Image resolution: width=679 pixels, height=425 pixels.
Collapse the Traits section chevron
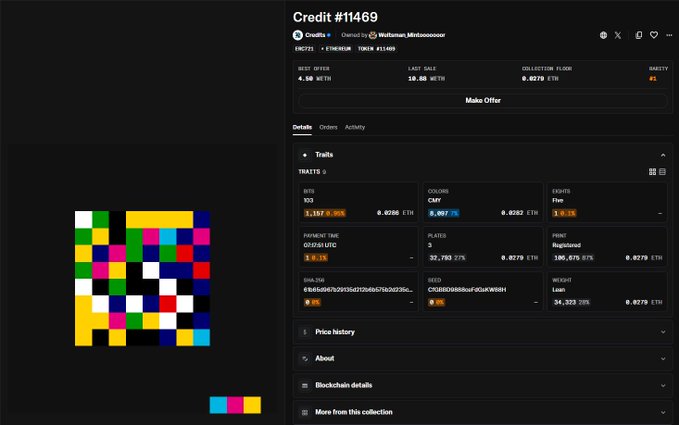[x=663, y=155]
